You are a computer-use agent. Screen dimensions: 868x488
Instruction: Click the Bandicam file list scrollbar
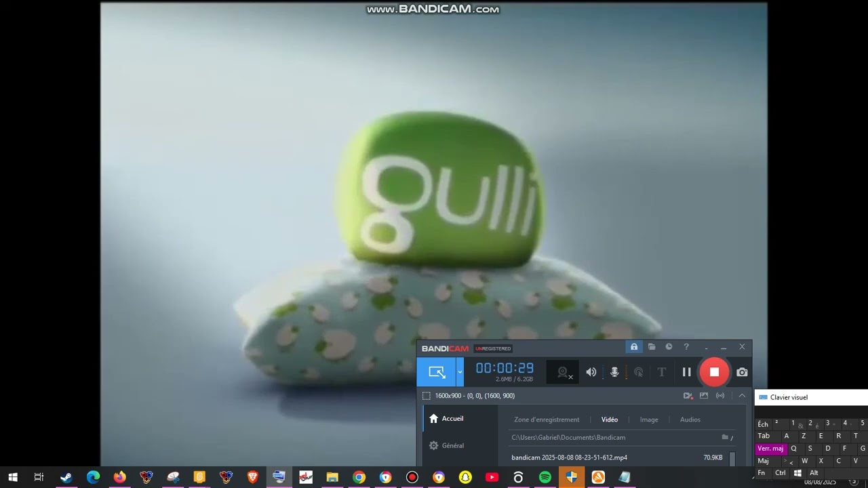(x=732, y=459)
